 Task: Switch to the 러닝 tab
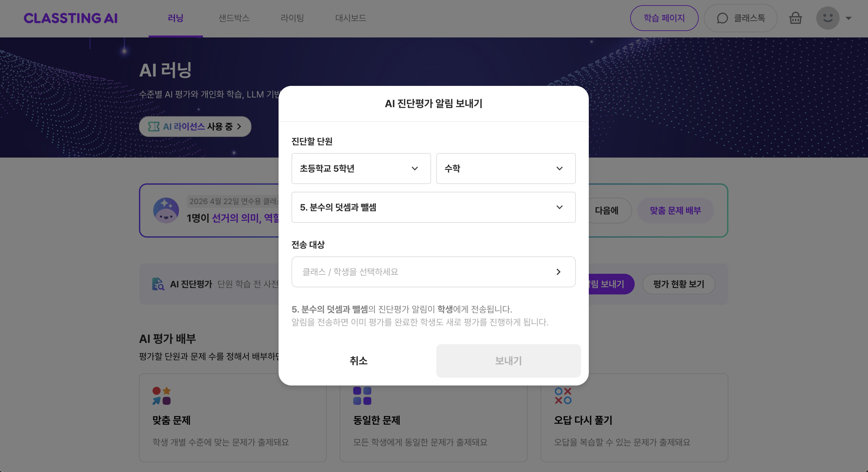(x=175, y=18)
